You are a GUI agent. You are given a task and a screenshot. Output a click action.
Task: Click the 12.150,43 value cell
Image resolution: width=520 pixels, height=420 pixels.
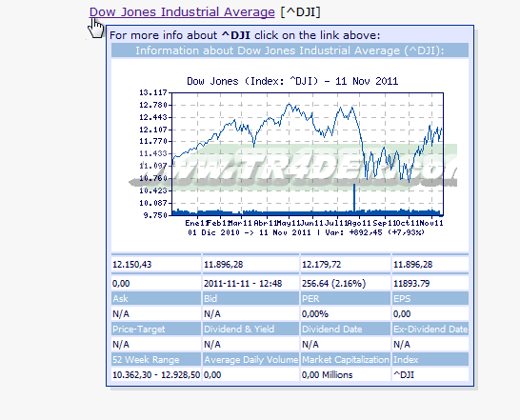click(156, 265)
